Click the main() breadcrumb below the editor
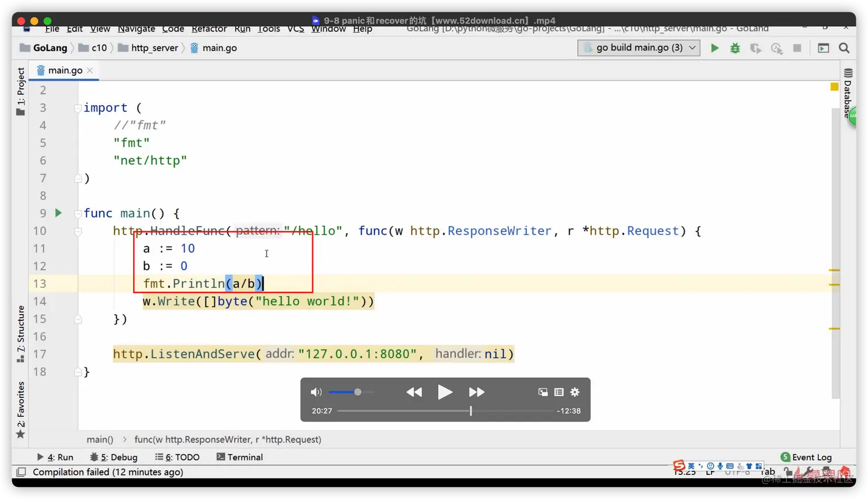This screenshot has width=868, height=499. click(100, 439)
